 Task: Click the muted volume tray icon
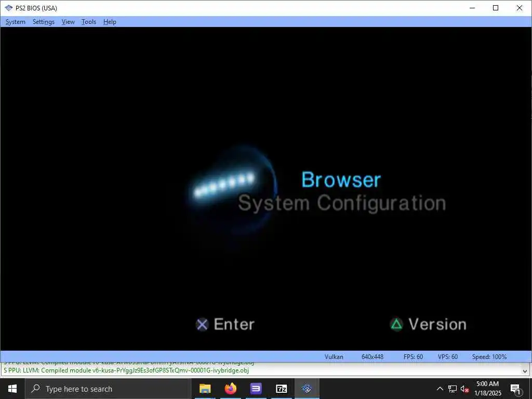(x=465, y=389)
